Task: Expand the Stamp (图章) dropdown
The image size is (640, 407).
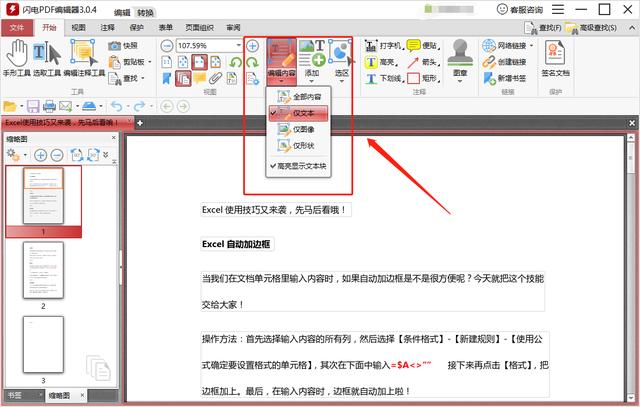Action: [460, 81]
